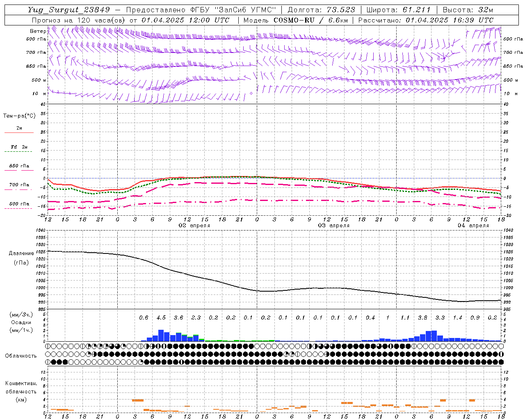The width and height of the screenshot is (525, 420).
Task: Click the 4.5 precipitation total value
Action: 161,318
